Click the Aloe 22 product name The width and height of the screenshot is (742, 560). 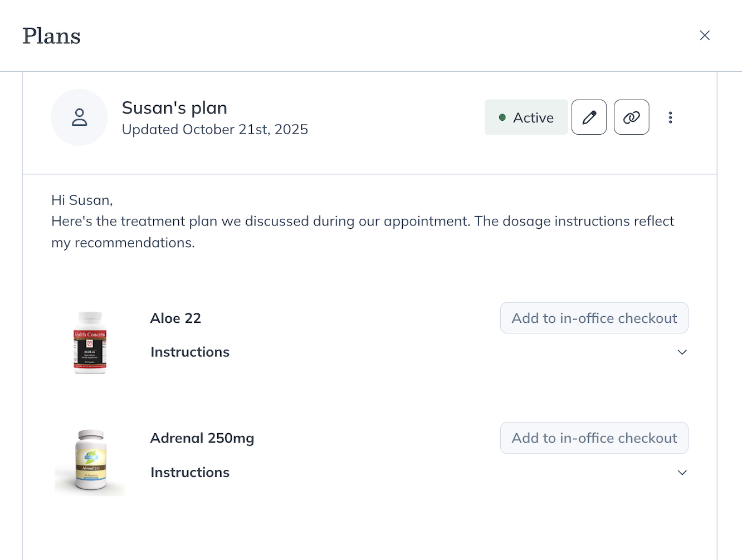(175, 318)
